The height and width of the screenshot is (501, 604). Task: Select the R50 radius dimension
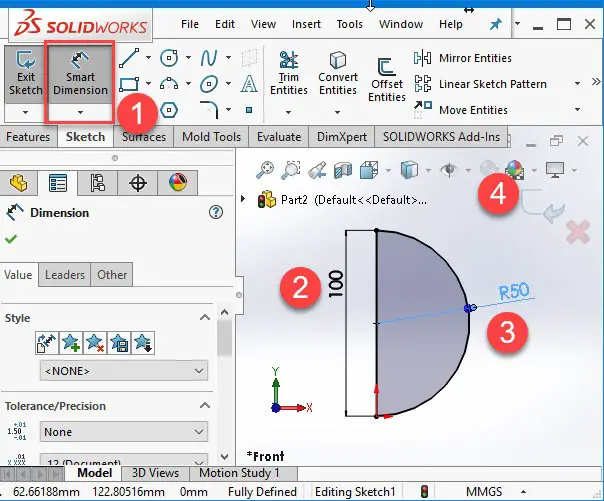click(x=514, y=291)
